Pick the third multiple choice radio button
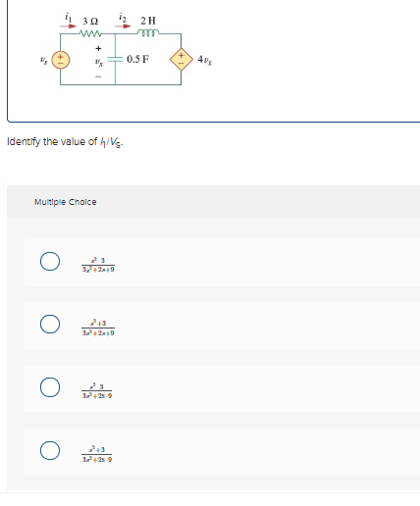420x506 pixels. pyautogui.click(x=50, y=387)
